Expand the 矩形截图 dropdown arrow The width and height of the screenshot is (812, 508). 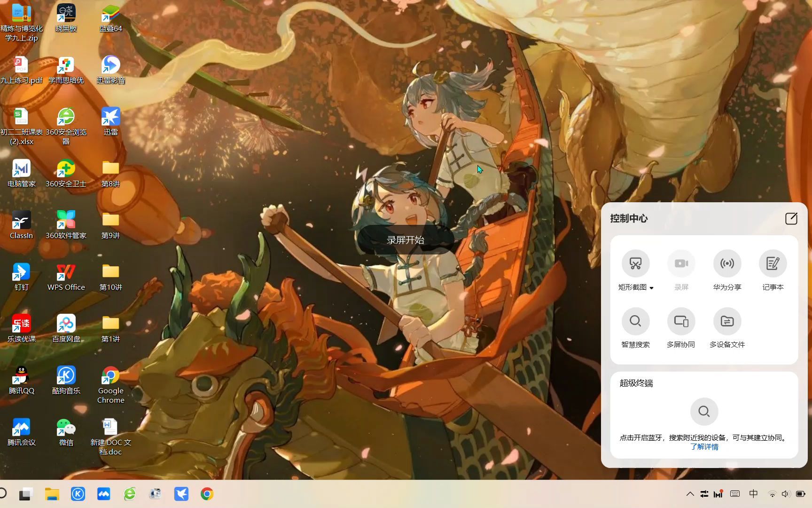[651, 288]
